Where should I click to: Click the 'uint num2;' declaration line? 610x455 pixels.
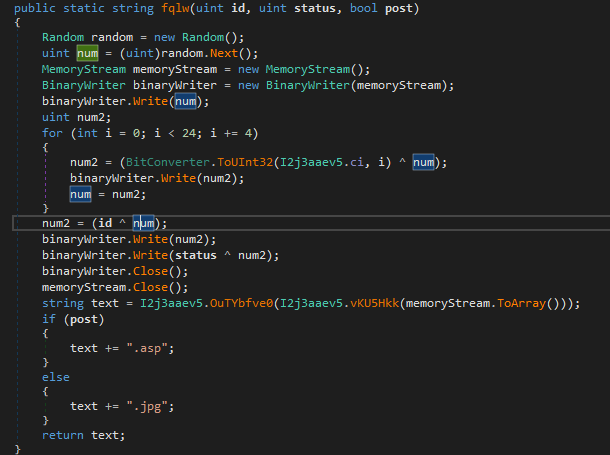(x=77, y=117)
